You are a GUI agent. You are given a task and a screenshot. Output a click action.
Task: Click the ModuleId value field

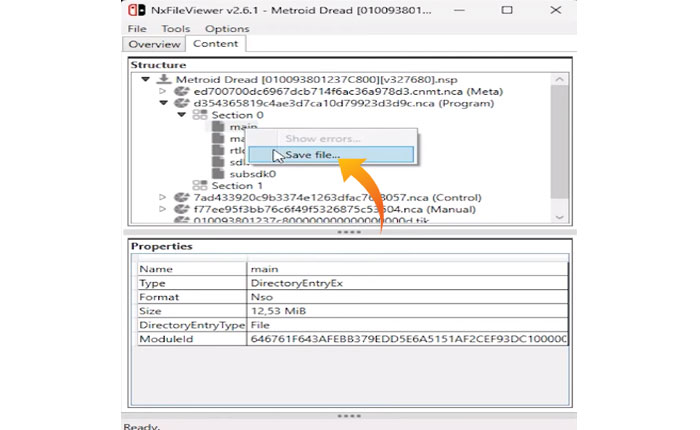(x=408, y=340)
